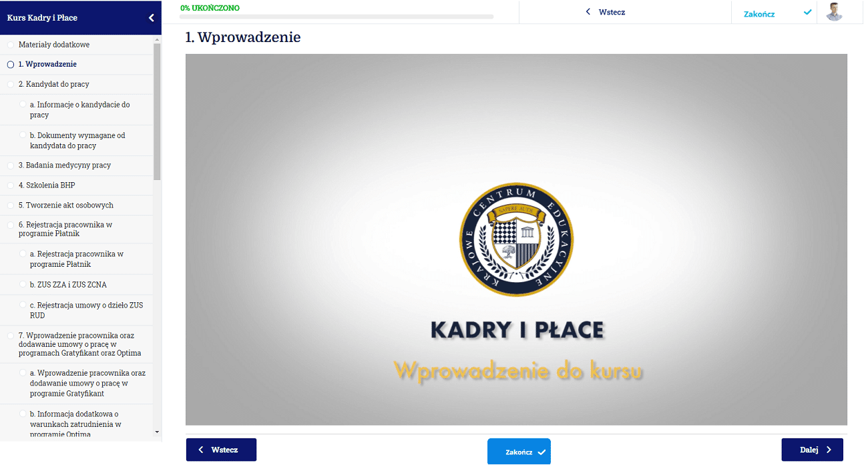Toggle circle for Dokumenty wymagane od kandydata

[23, 135]
